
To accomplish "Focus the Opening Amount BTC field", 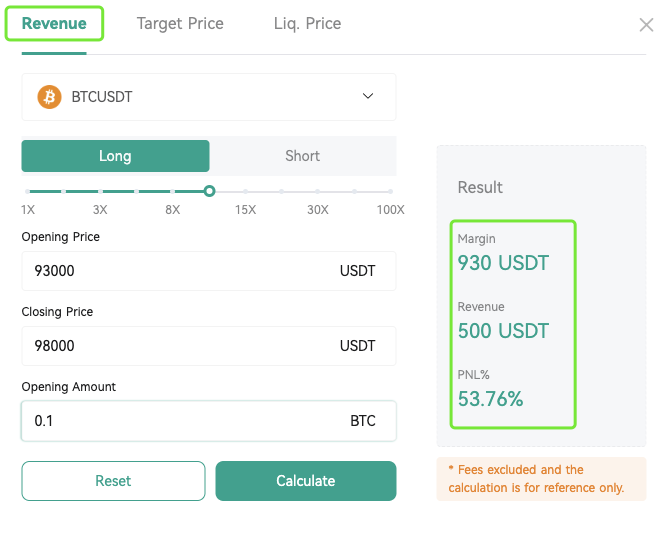I will coord(209,421).
